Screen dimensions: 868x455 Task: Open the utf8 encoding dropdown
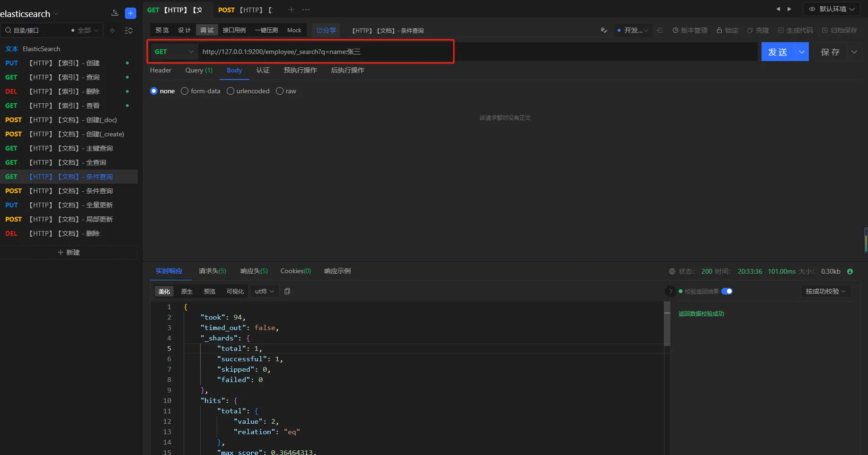point(264,291)
